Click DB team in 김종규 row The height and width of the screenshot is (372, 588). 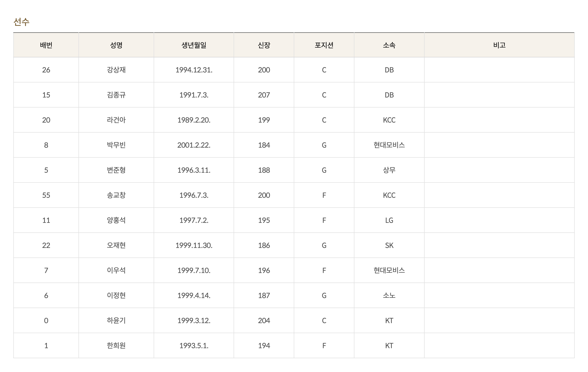click(x=389, y=95)
